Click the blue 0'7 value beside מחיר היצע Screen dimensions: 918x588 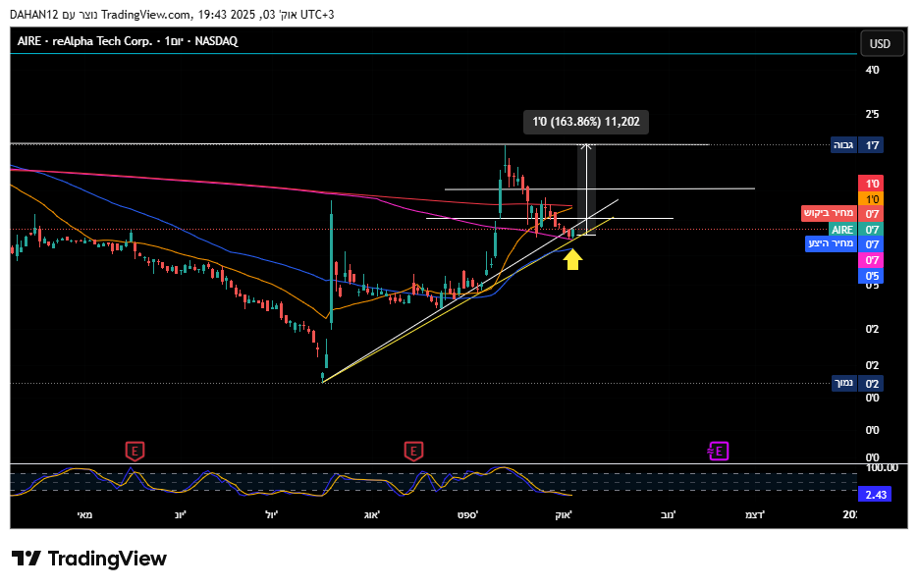pyautogui.click(x=871, y=244)
